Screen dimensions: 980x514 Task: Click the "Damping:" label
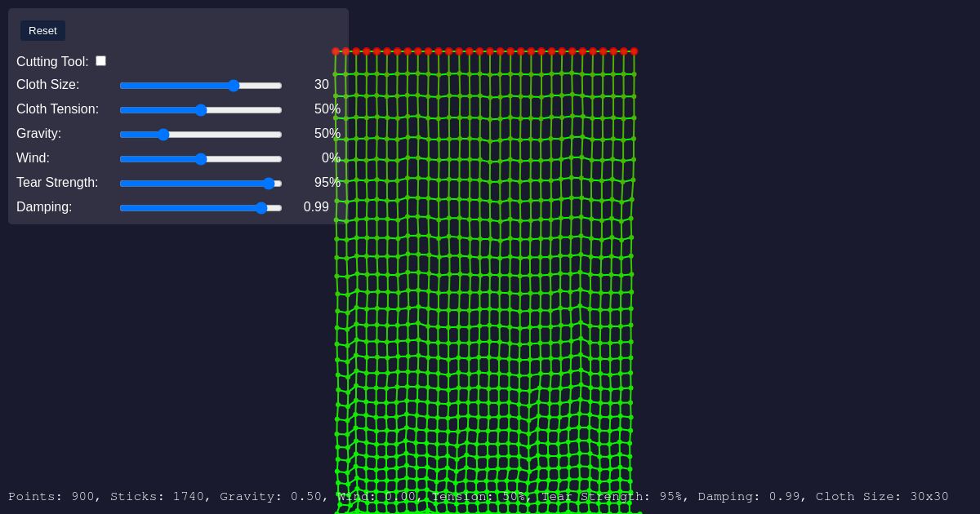point(44,207)
